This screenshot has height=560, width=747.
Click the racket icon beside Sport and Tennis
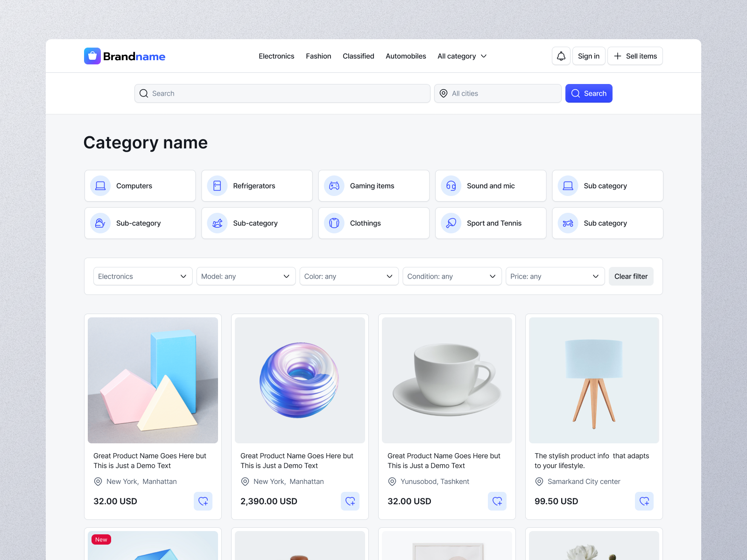(451, 223)
